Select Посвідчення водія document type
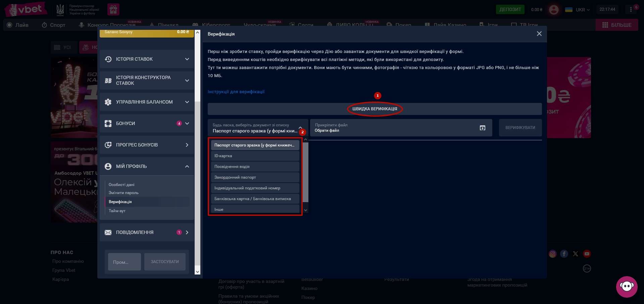The width and height of the screenshot is (644, 304). click(255, 167)
